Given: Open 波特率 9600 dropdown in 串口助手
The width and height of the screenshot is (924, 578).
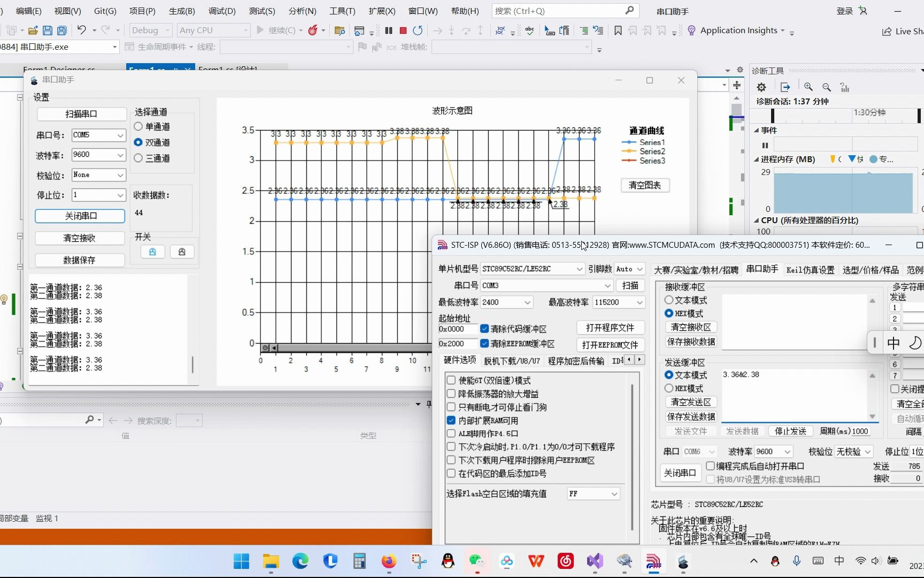Looking at the screenshot, I should tap(120, 155).
